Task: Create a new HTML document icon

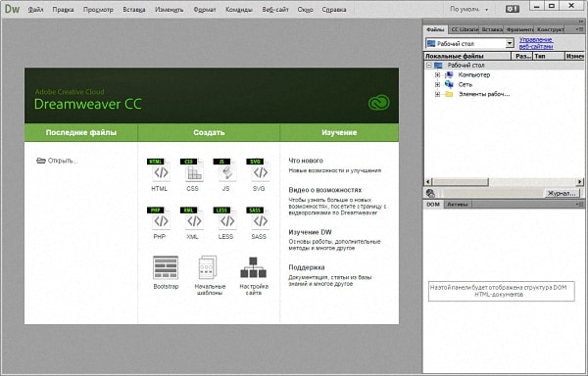Action: coord(160,170)
